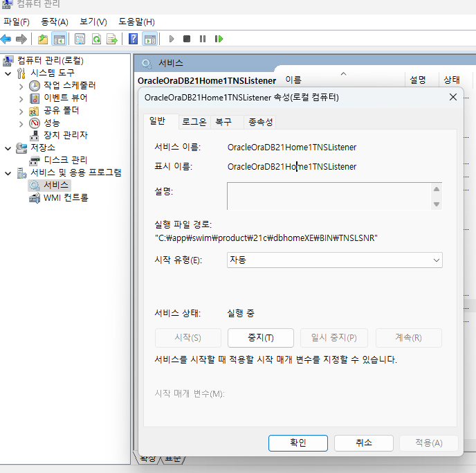Switch to the 종속성 tab
The height and width of the screenshot is (473, 476).
click(x=260, y=122)
